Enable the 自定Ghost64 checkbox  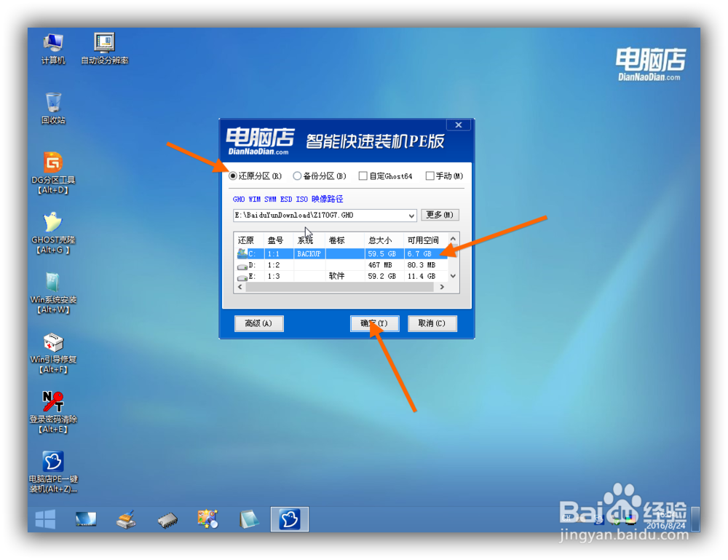362,176
